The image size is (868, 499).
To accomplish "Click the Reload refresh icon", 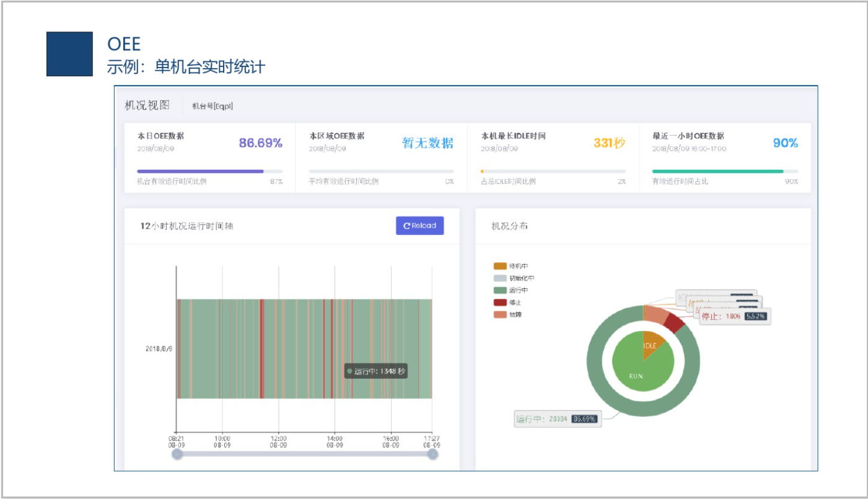I will pyautogui.click(x=406, y=226).
